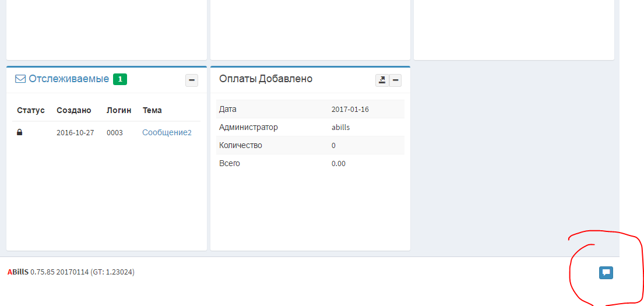644x306 pixels.
Task: Click the login 0003 cell
Action: tap(115, 132)
